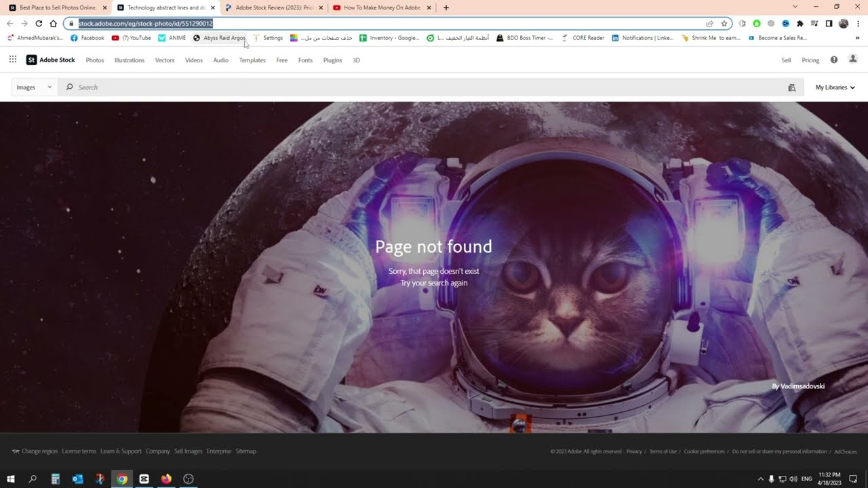
Task: Show hidden system tray icons
Action: click(x=760, y=479)
